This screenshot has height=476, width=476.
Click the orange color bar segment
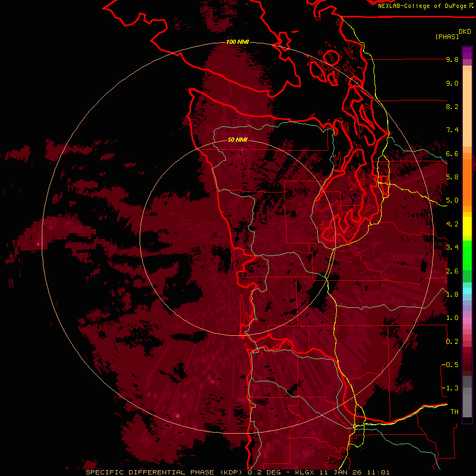(467, 182)
